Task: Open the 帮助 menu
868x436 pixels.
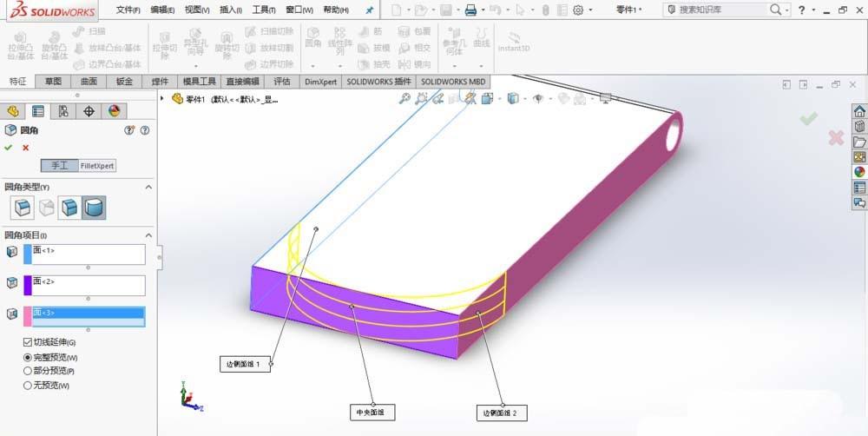Action: (336, 10)
